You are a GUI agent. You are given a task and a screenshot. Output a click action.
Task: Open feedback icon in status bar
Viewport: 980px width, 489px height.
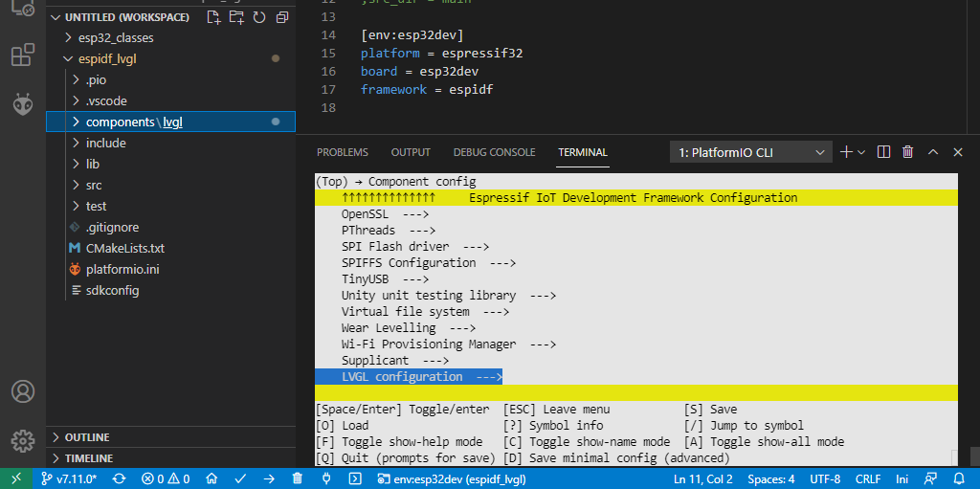tap(931, 479)
